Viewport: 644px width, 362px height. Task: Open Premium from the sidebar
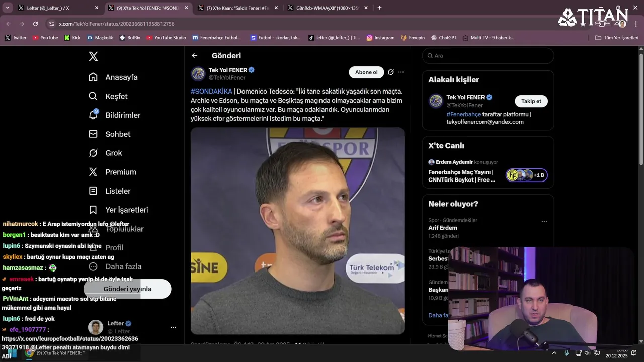112,172
